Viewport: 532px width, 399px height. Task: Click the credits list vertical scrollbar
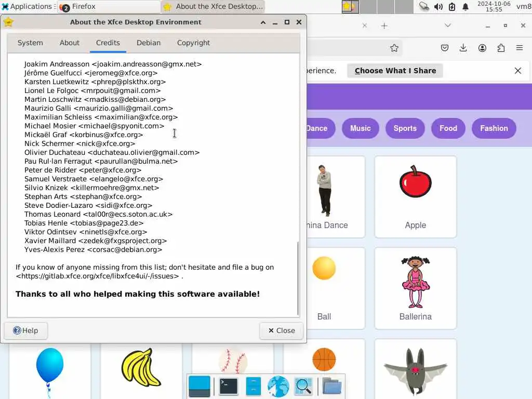[x=298, y=278]
